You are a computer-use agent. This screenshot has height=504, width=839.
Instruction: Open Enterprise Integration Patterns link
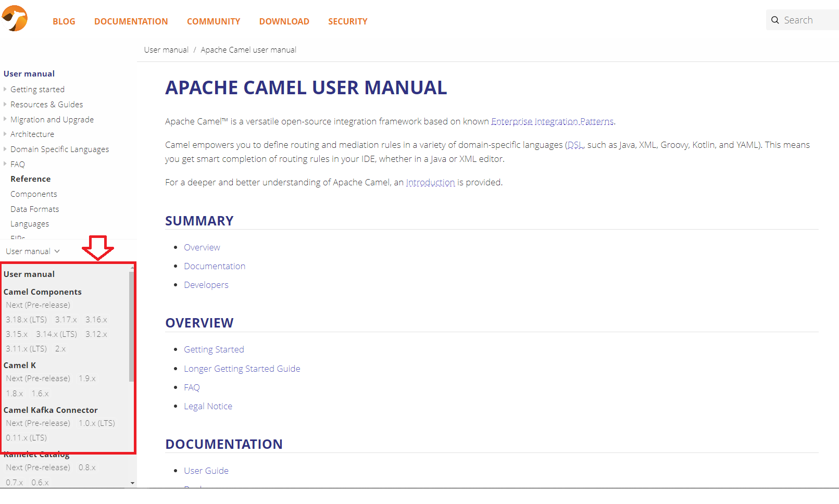(x=553, y=121)
